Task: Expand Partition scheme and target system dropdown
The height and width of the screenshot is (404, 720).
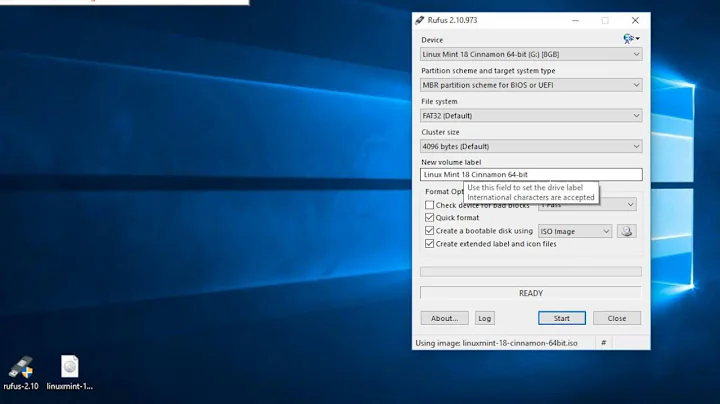Action: tap(531, 85)
